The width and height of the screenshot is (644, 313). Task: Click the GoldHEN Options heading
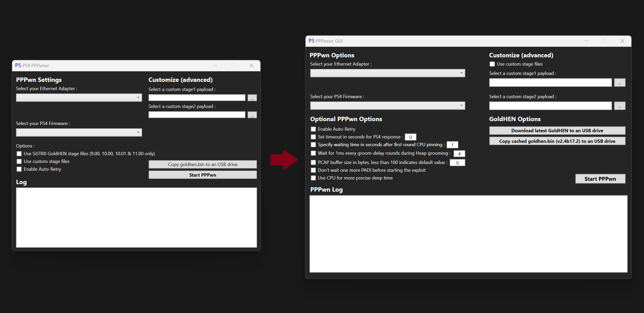click(x=515, y=119)
